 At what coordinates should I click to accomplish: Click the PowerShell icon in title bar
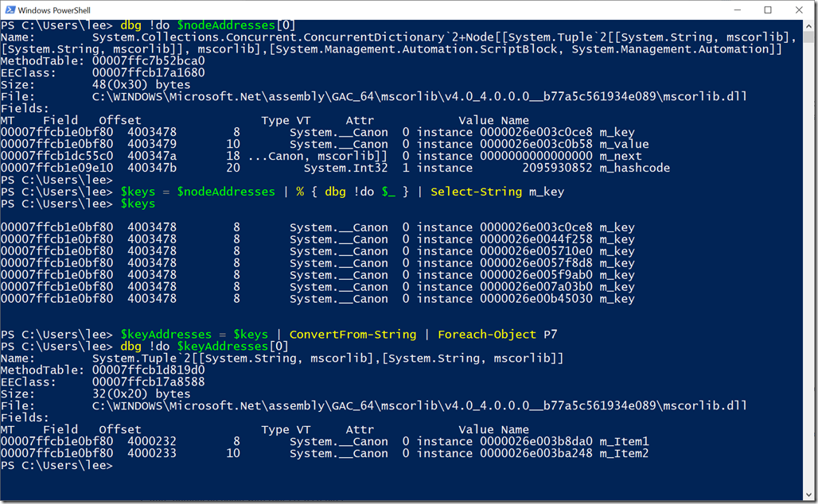pos(10,10)
